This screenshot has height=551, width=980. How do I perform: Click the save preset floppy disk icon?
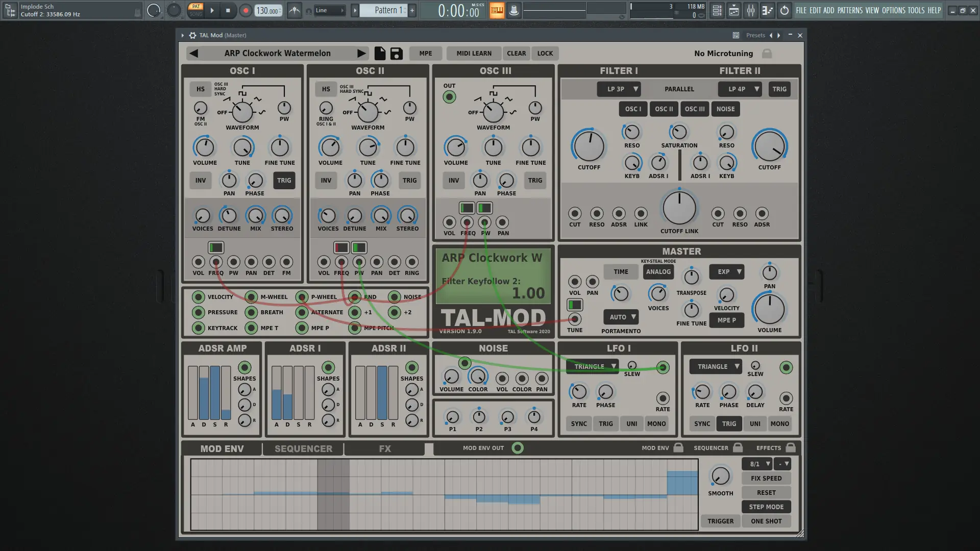[x=396, y=53]
